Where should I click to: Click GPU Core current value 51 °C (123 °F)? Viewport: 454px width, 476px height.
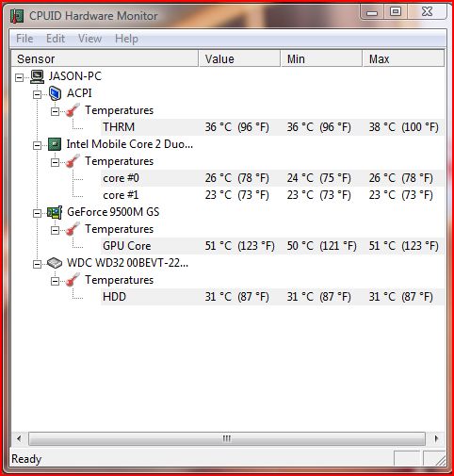click(239, 246)
